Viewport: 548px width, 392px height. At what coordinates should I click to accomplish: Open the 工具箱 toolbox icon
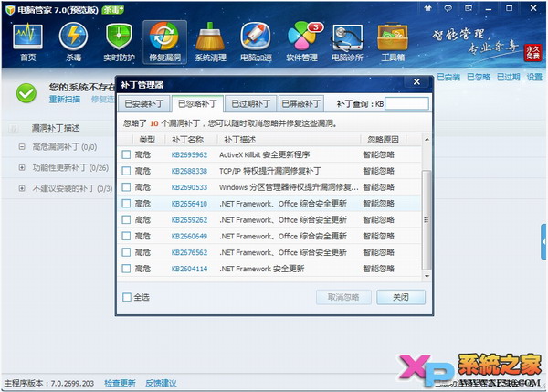(393, 42)
